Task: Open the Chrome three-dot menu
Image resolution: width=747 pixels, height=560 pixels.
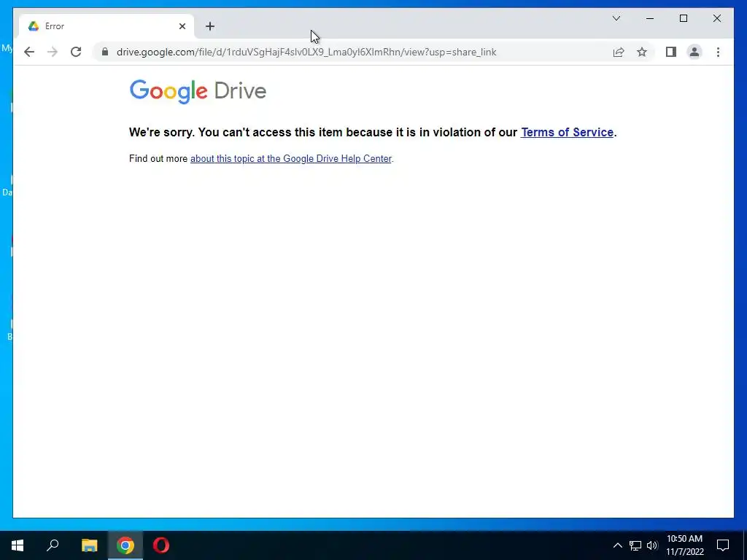Action: (x=718, y=52)
